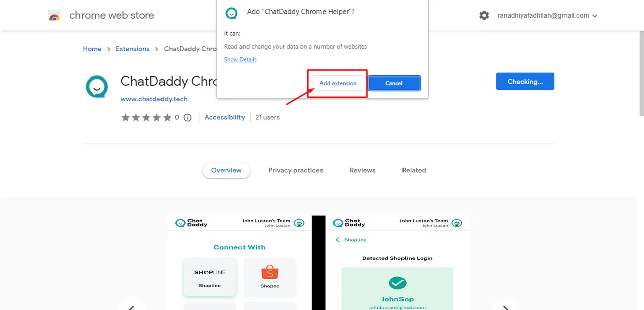Select the Shopline connect tile
Viewport: 644px width, 310px height.
(209, 276)
